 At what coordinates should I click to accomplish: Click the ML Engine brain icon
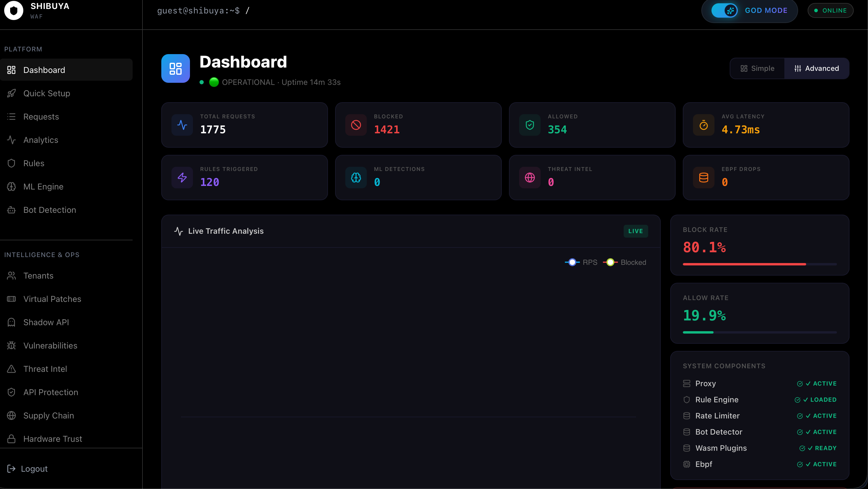click(11, 187)
